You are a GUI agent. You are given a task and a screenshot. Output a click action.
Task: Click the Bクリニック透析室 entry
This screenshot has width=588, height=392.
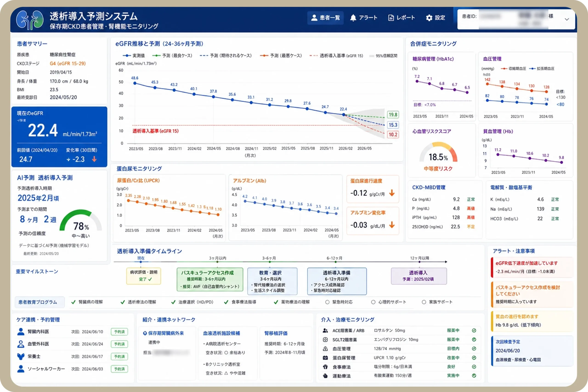pos(222,364)
